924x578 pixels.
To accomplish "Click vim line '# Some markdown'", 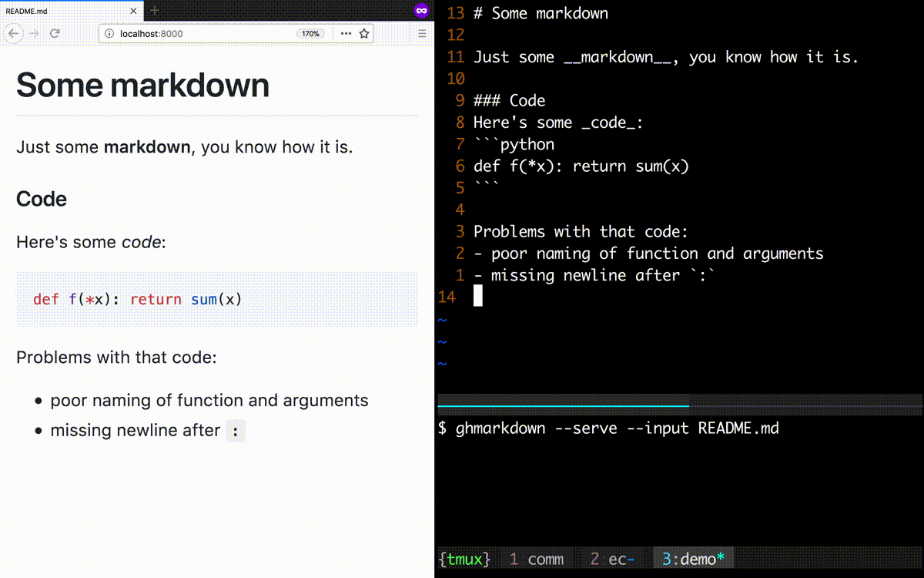I will (541, 13).
